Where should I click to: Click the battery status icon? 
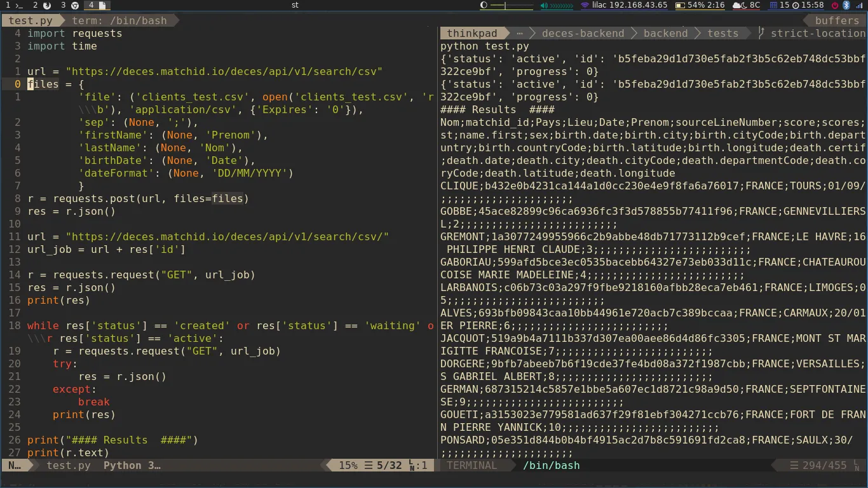680,5
